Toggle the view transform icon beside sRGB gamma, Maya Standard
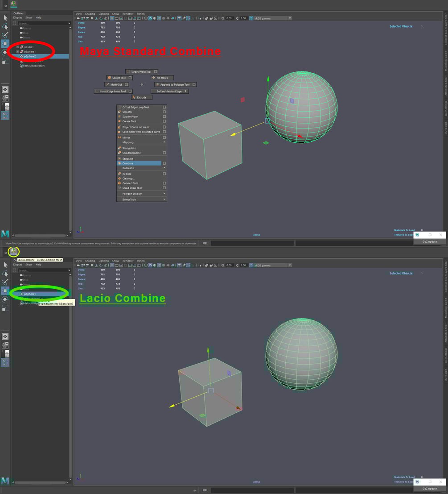 (x=251, y=18)
